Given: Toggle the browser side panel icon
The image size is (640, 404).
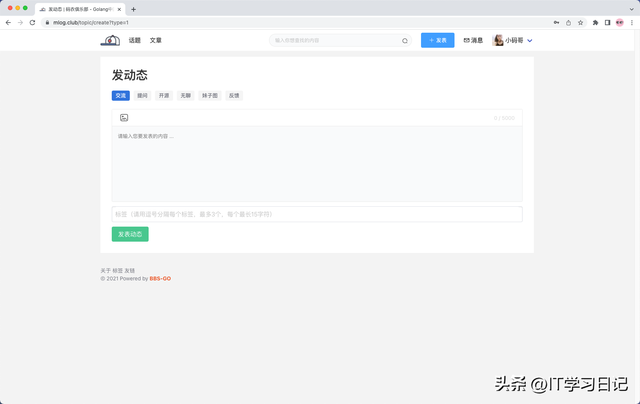Looking at the screenshot, I should (x=607, y=22).
